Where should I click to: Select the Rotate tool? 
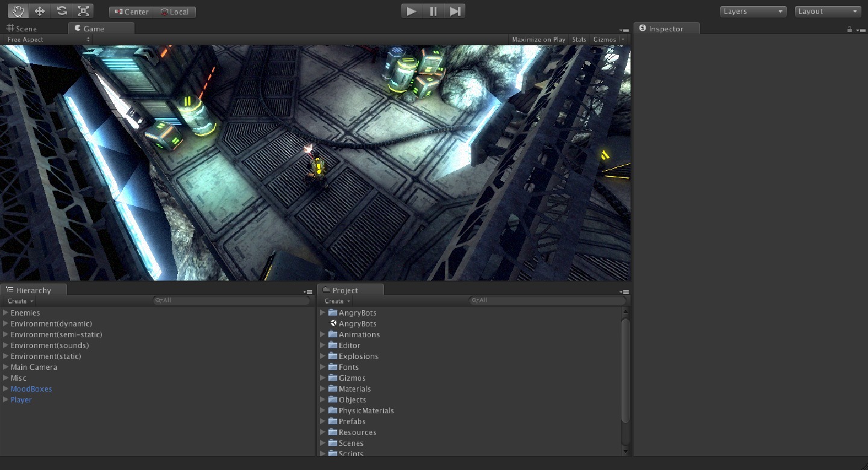[61, 11]
